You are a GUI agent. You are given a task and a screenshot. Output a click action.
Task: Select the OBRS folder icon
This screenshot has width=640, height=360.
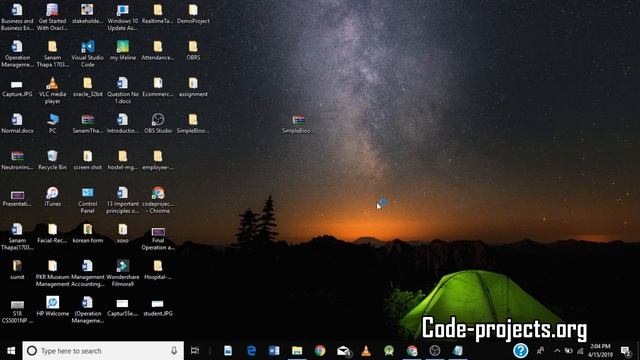193,50
